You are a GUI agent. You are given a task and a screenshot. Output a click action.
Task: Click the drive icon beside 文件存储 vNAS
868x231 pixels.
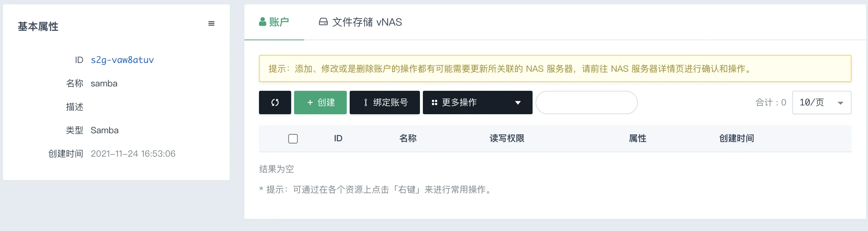(323, 22)
